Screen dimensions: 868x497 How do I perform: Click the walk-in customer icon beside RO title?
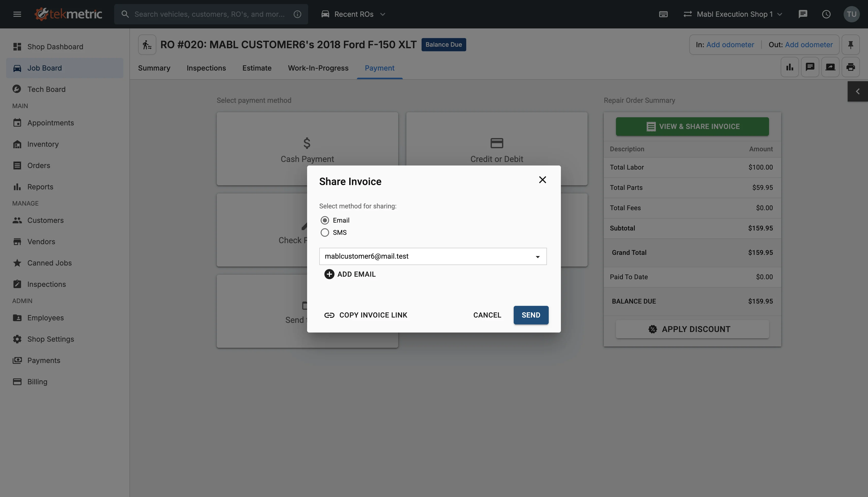click(x=147, y=45)
